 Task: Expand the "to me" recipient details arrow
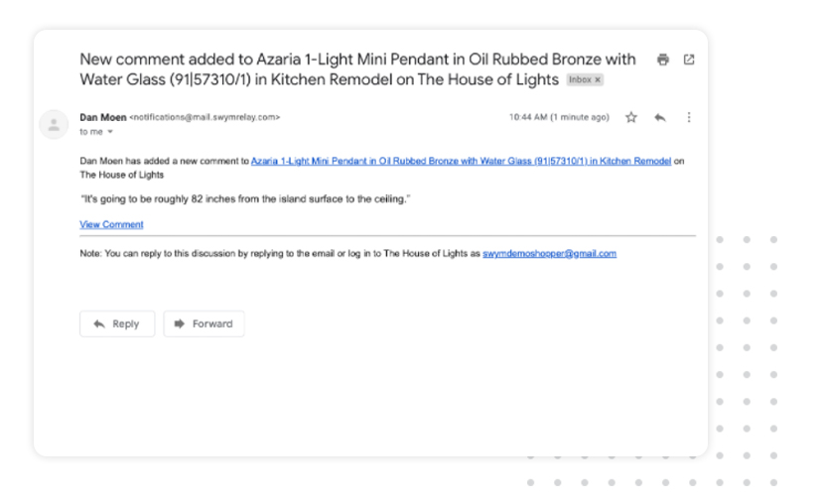(x=110, y=132)
